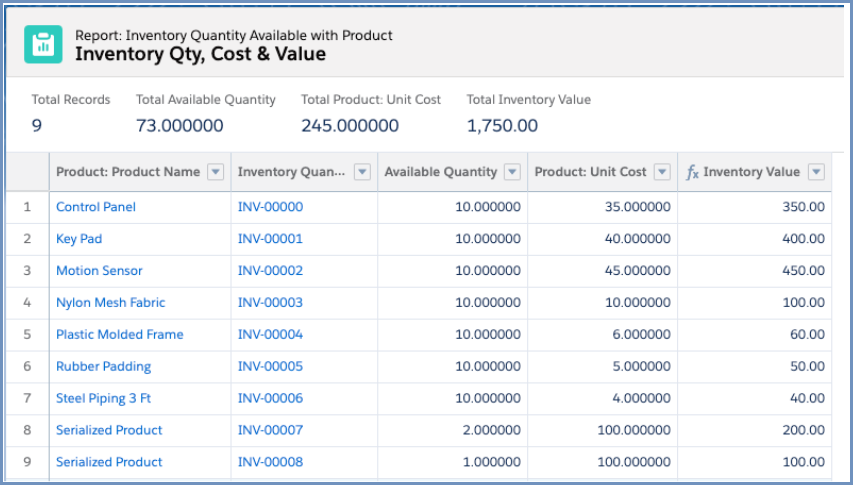Click the green report icon in header
853x485 pixels.
[x=43, y=44]
